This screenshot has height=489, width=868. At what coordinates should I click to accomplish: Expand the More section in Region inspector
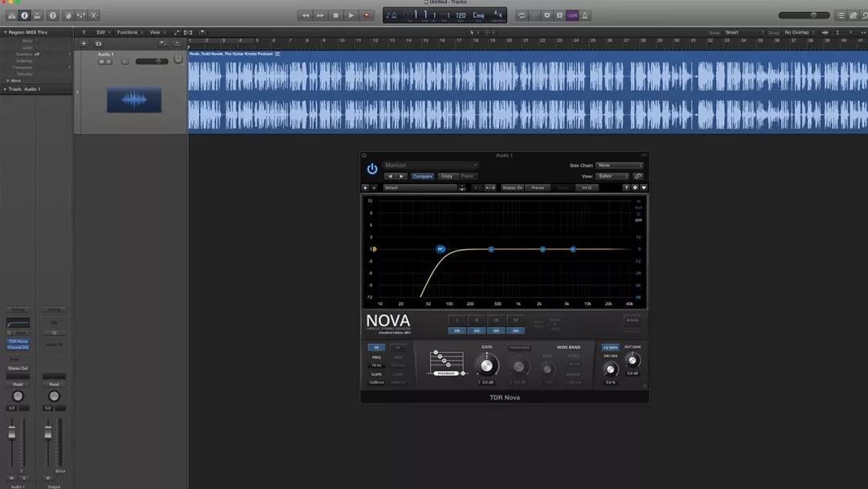pyautogui.click(x=8, y=80)
